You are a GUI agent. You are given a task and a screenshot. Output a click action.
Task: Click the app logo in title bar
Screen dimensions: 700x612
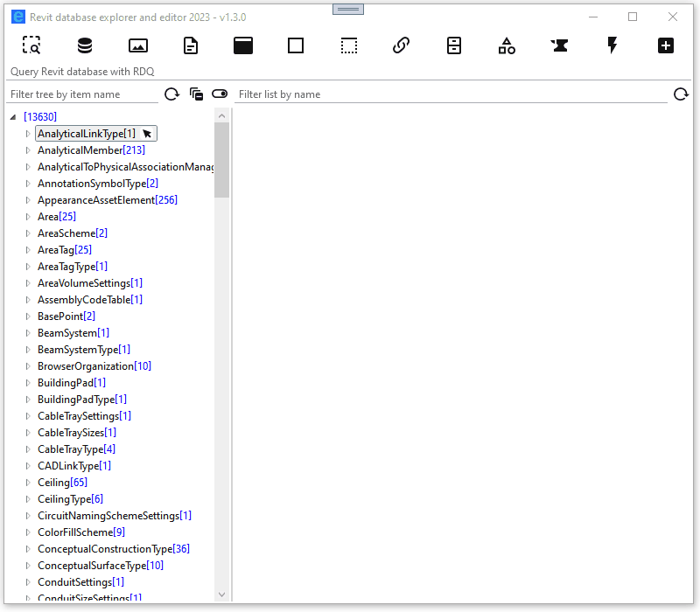tap(18, 17)
